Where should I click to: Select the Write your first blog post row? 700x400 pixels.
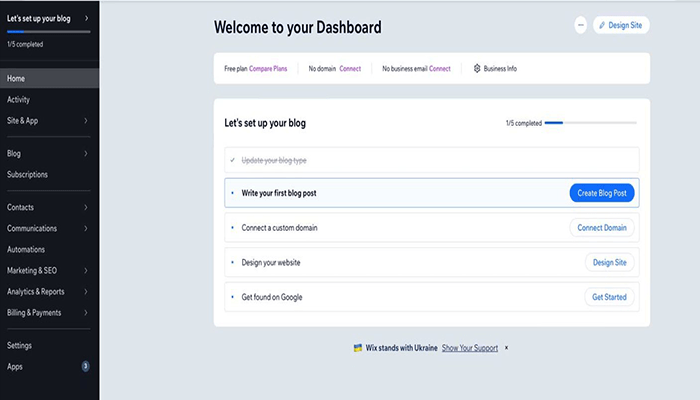coord(432,193)
